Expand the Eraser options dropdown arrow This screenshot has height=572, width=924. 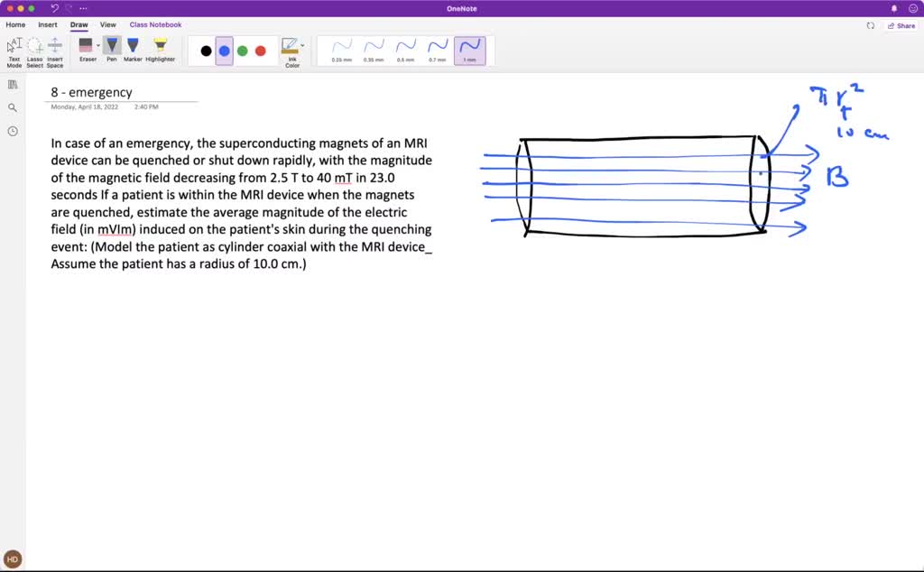(98, 45)
